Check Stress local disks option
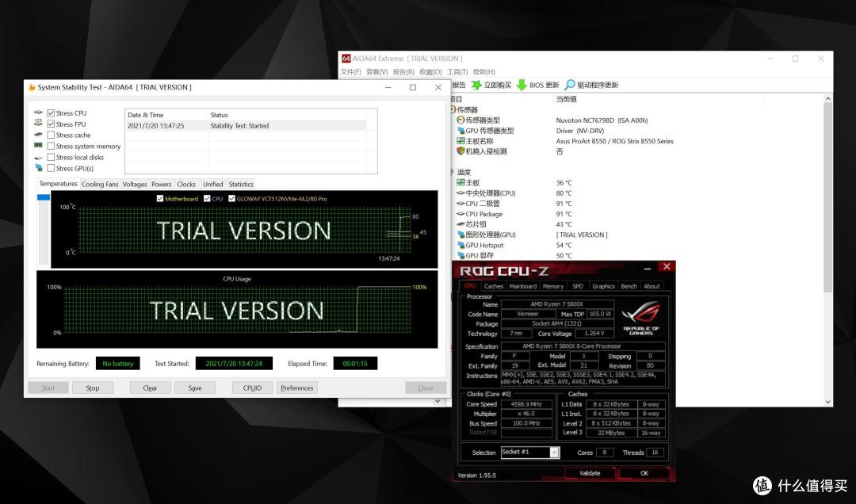Image resolution: width=856 pixels, height=504 pixels. click(x=51, y=157)
